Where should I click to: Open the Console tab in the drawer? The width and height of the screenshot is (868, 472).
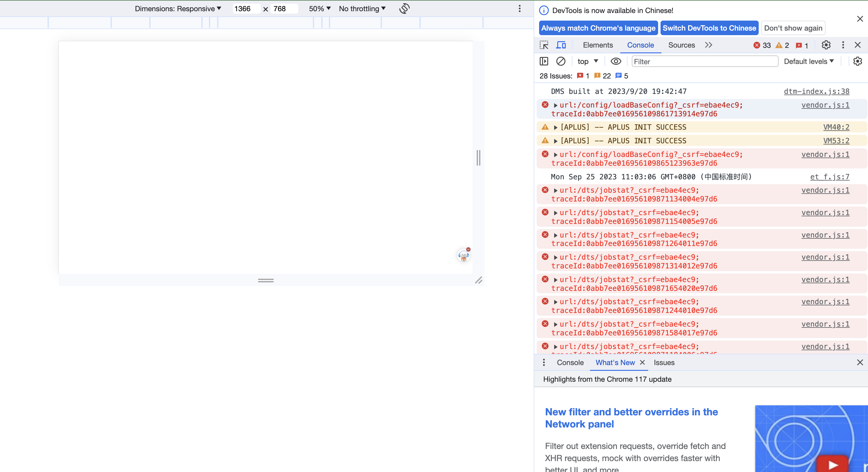click(570, 362)
